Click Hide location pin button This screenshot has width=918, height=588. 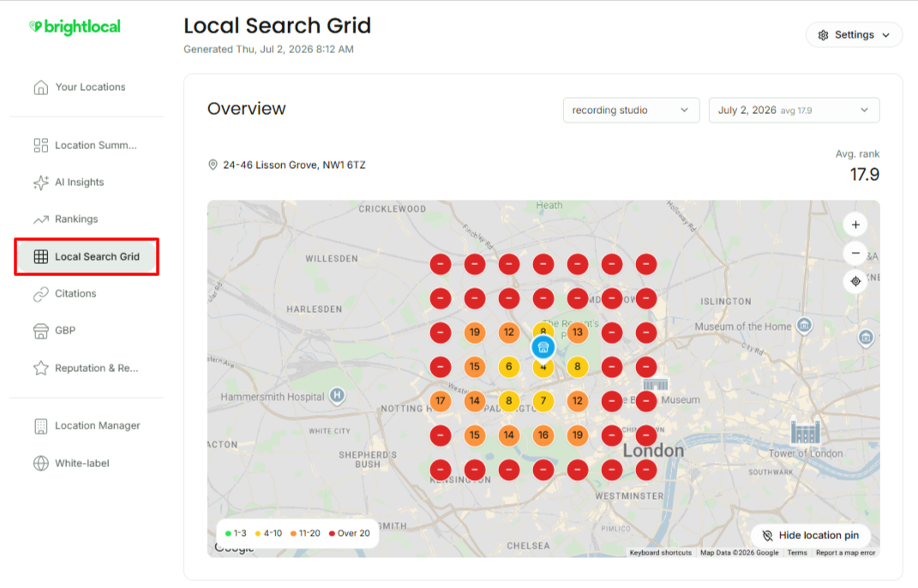tap(811, 536)
